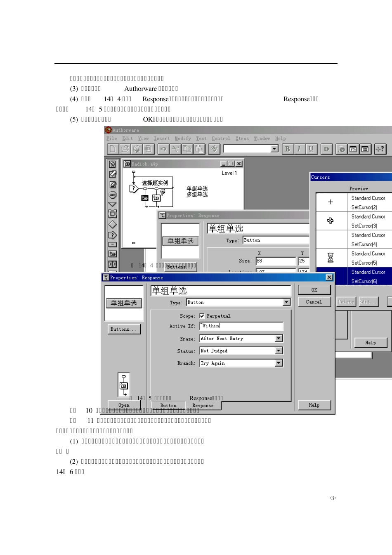Open the Control Panel toolbar icon
The width and height of the screenshot is (392, 555).
click(341, 149)
